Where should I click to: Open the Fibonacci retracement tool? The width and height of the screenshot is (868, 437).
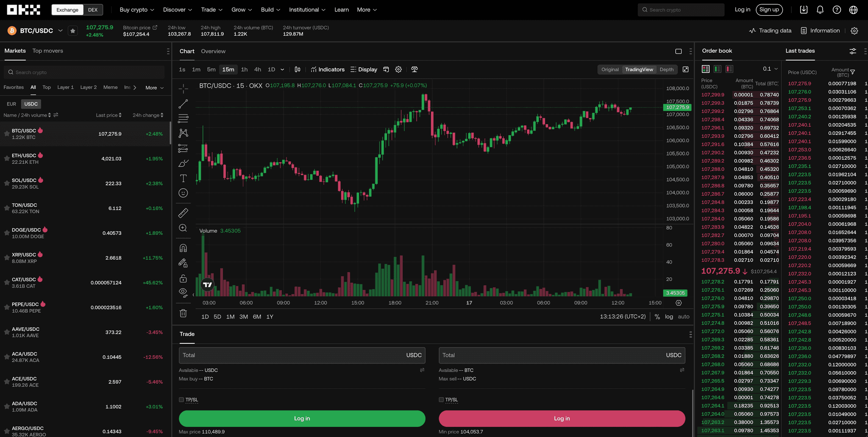pyautogui.click(x=183, y=118)
